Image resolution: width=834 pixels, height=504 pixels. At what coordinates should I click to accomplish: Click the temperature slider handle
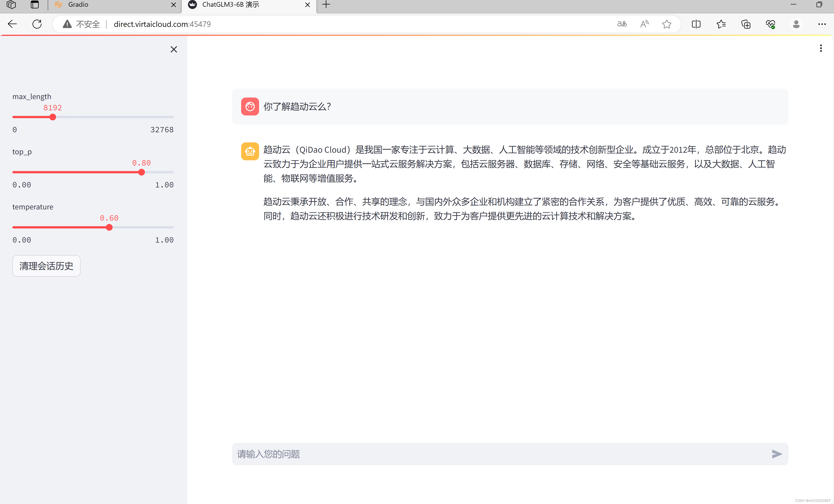click(x=109, y=227)
